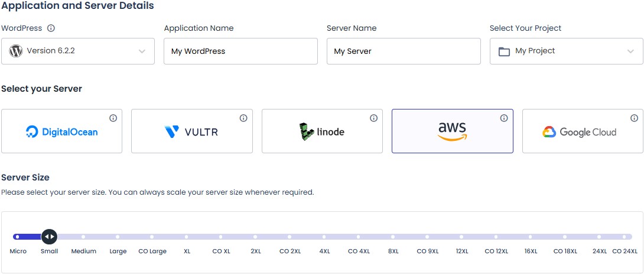Viewport: 644px width, 274px height.
Task: Click the CO 24XL size label
Action: pos(625,251)
